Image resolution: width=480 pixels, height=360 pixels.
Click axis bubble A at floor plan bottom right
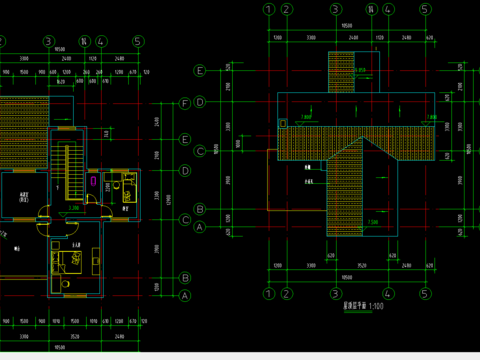pyautogui.click(x=185, y=296)
